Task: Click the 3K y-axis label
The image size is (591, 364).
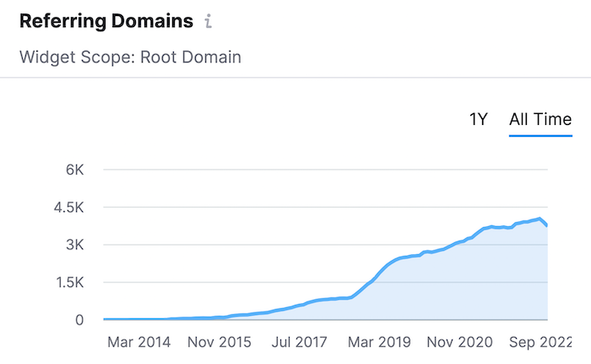Action: 74,245
